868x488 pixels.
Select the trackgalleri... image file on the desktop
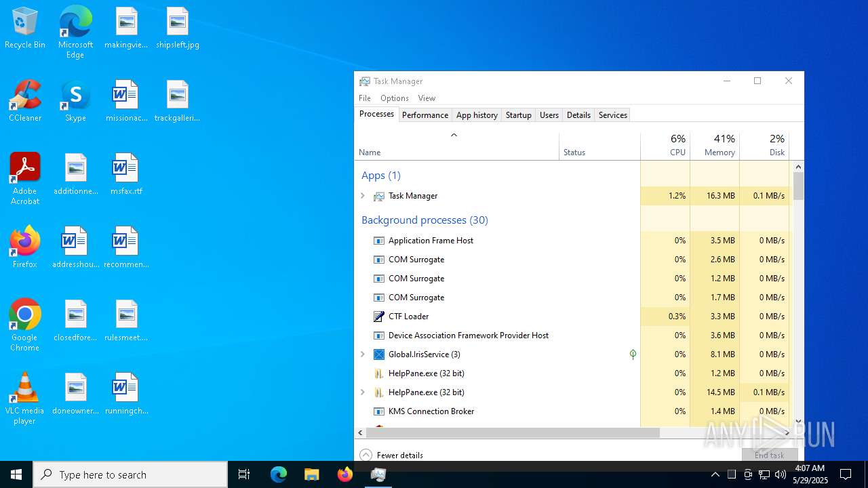pyautogui.click(x=177, y=102)
